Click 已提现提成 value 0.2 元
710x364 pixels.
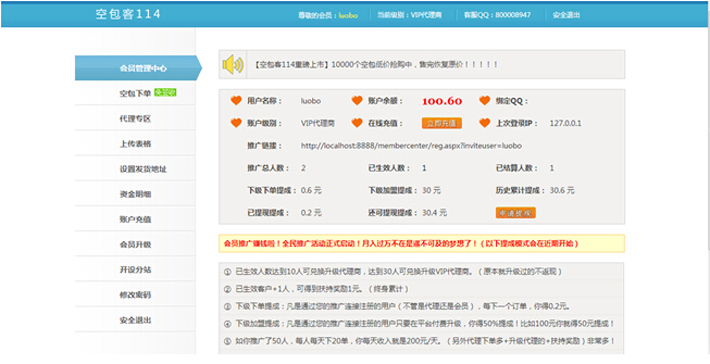(x=311, y=213)
